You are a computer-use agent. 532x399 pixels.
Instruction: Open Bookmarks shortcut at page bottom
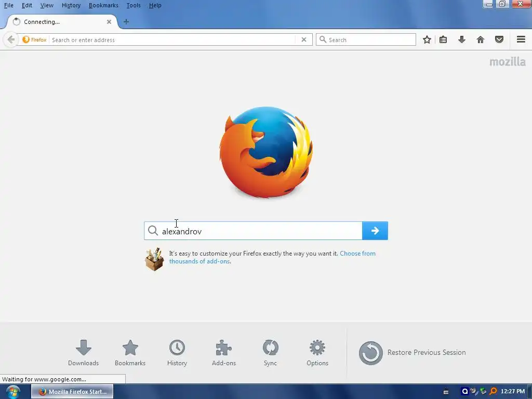[x=130, y=353]
